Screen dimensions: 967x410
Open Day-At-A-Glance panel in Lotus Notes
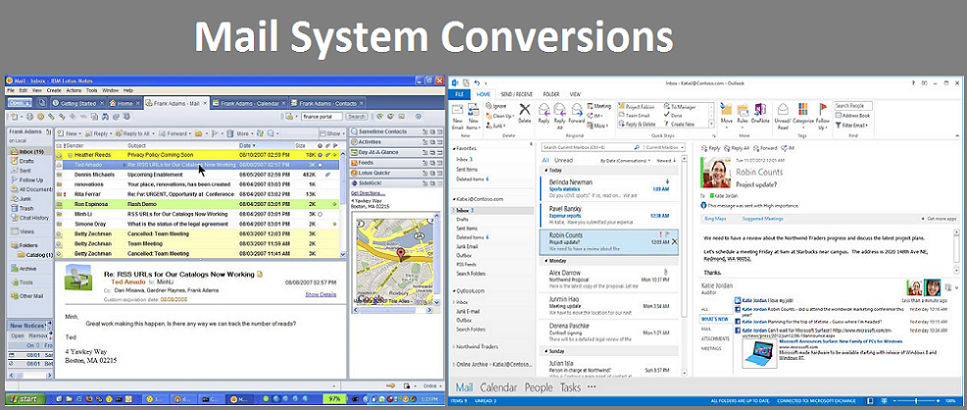397,152
